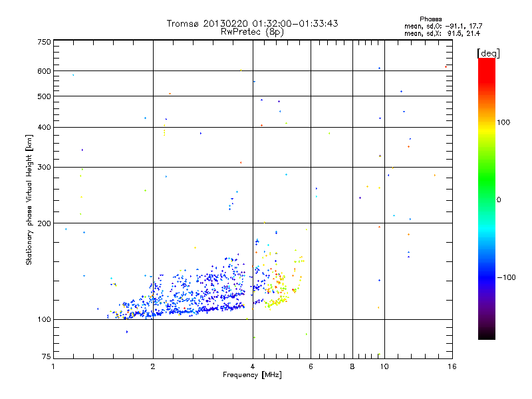
Task: Click the 'mean, sd,X: 91.5, 21.4' statistic
Action: pyautogui.click(x=442, y=33)
